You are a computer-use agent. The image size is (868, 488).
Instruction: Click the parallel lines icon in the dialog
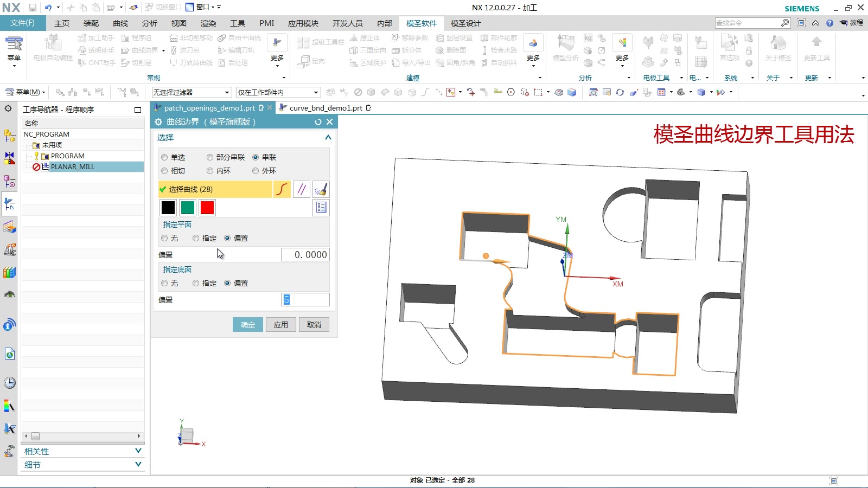click(x=302, y=189)
